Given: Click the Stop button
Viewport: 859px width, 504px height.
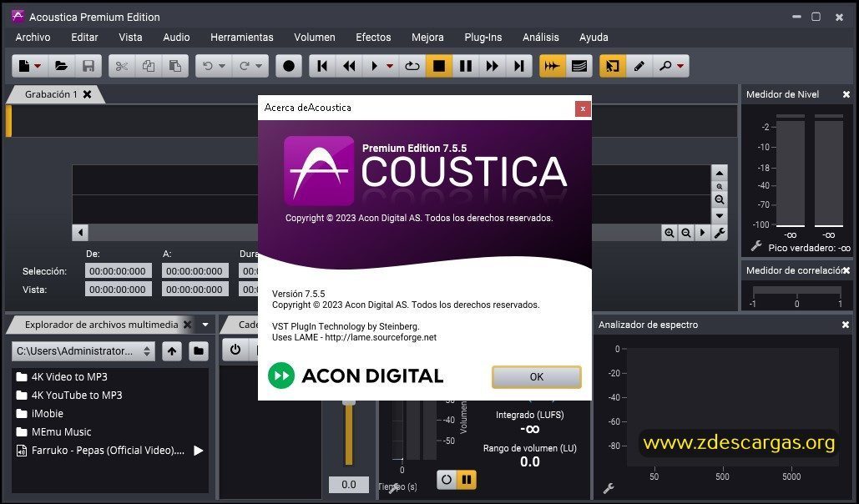Looking at the screenshot, I should coord(439,66).
